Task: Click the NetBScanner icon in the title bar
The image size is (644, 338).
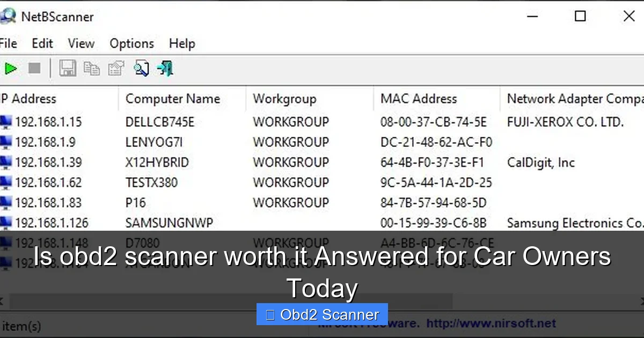Action: click(9, 16)
